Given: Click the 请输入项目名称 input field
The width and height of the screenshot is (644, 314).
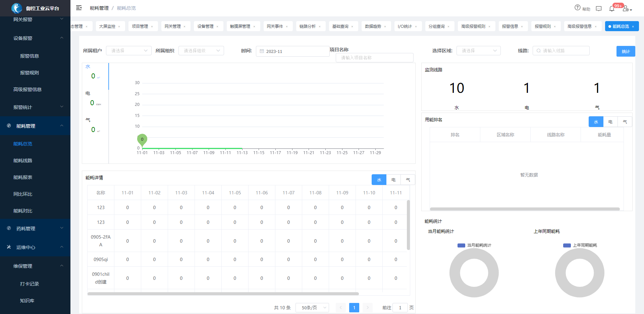Looking at the screenshot, I should (375, 58).
